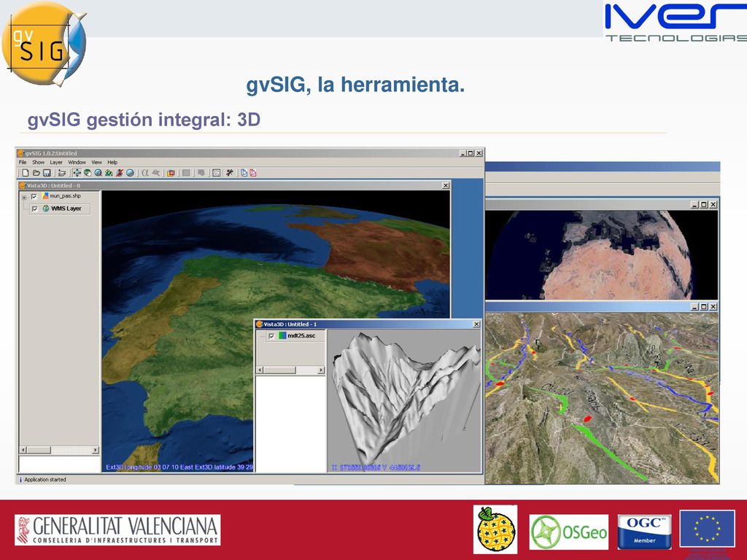Screen dimensions: 747x560
Task: Select the four-arrow pan tool
Action: pos(77,173)
